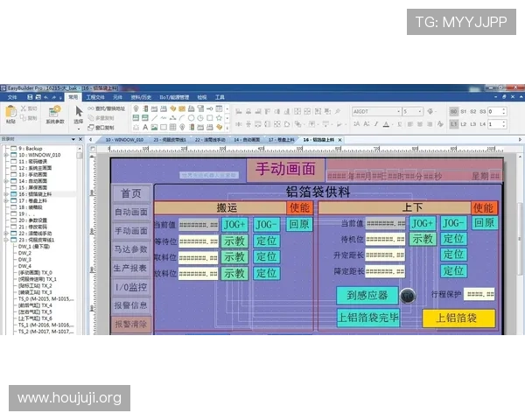The width and height of the screenshot is (525, 420).
Task: Pick the Select (选择) arrow tool
Action: 79,113
